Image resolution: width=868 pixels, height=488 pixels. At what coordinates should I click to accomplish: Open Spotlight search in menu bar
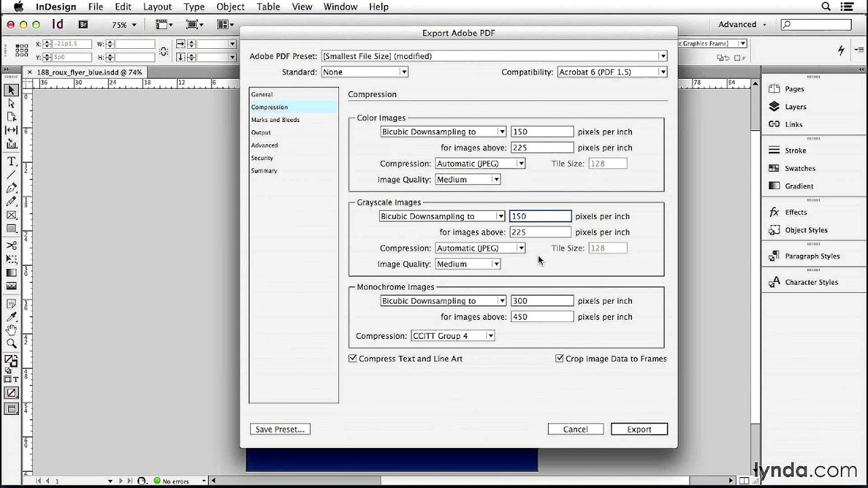click(826, 7)
